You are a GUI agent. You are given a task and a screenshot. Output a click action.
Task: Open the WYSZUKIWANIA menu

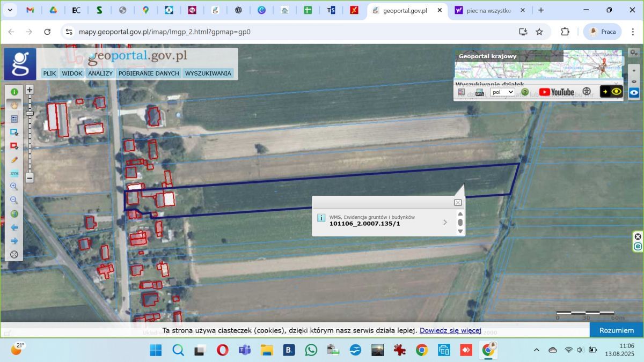click(208, 73)
